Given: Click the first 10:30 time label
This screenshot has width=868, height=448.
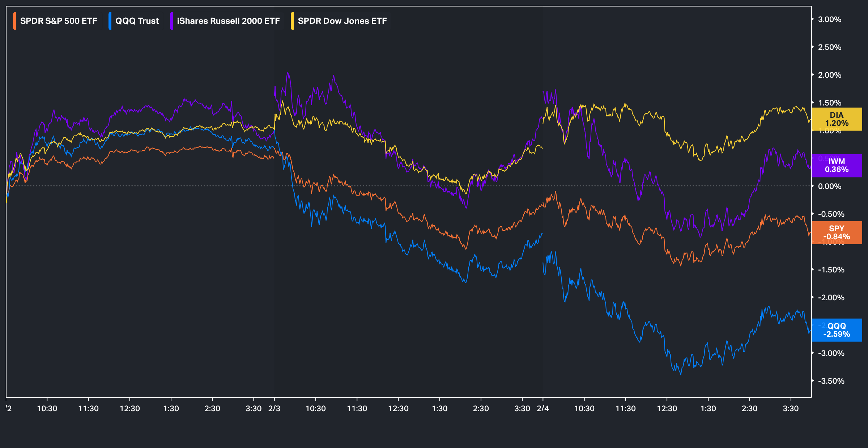Looking at the screenshot, I should 47,408.
